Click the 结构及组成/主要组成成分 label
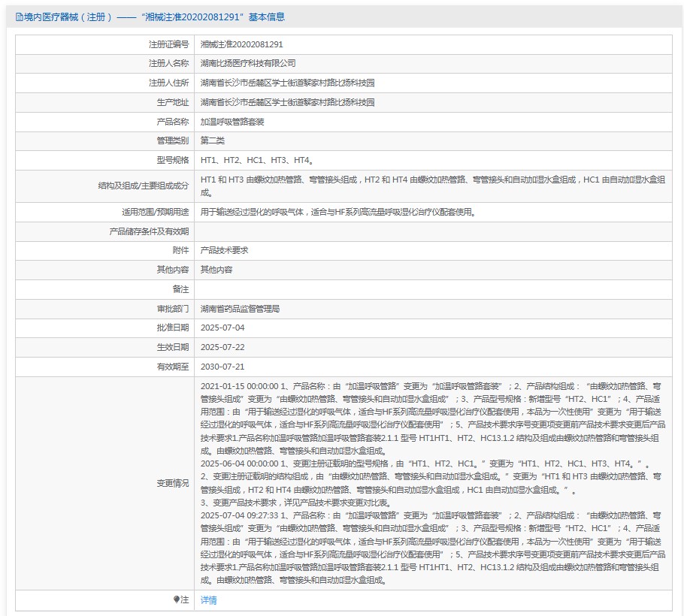 tap(144, 186)
